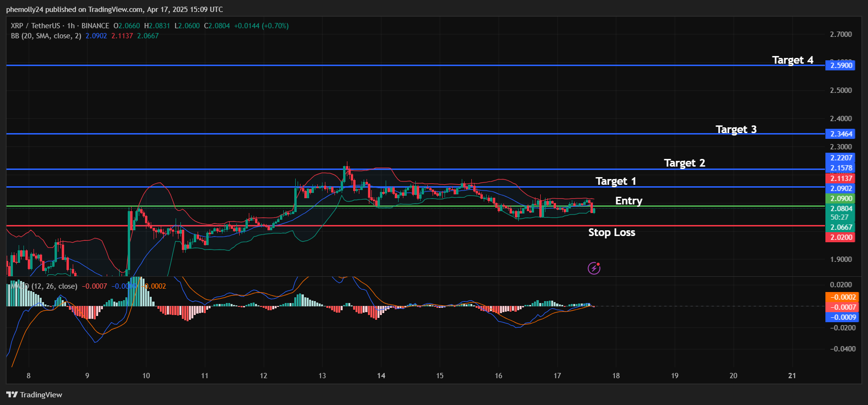Click date 14 on the time axis
The image size is (868, 405).
pos(381,376)
